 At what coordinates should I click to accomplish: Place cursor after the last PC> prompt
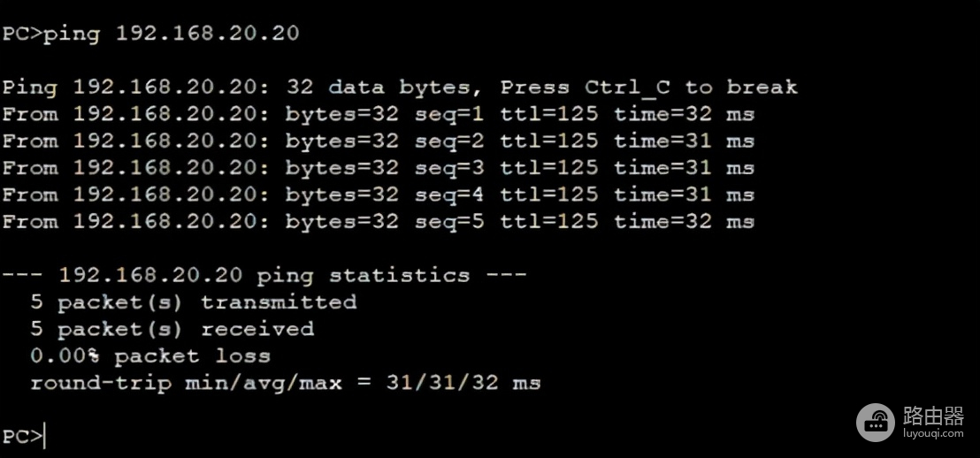[x=44, y=436]
